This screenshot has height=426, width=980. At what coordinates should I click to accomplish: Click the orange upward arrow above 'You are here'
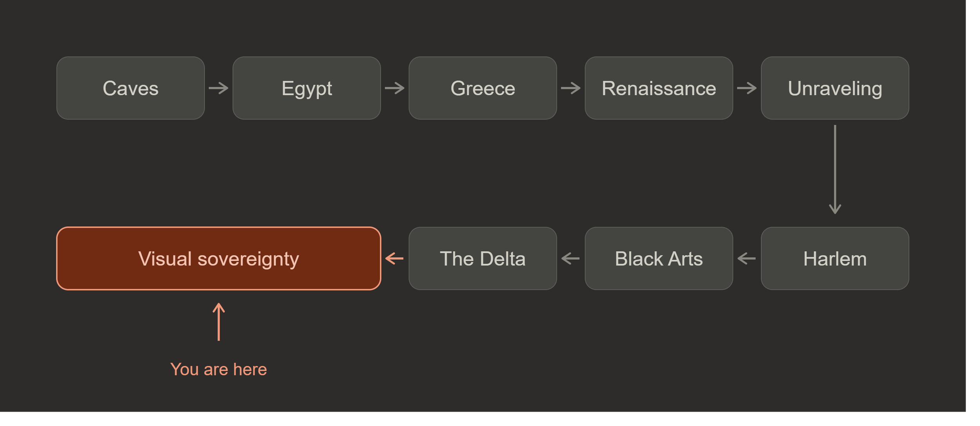pyautogui.click(x=219, y=322)
